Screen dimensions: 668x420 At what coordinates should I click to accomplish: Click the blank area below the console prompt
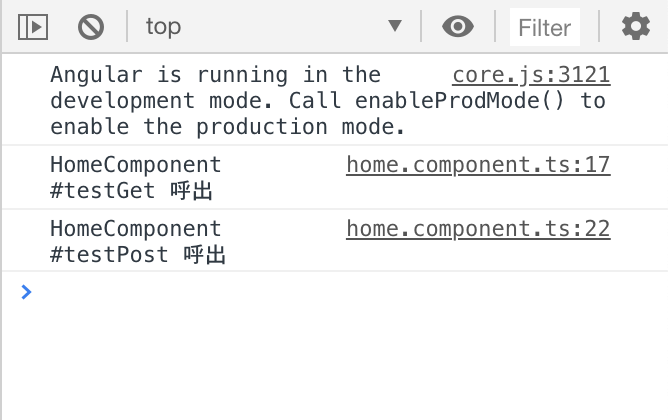point(335,362)
